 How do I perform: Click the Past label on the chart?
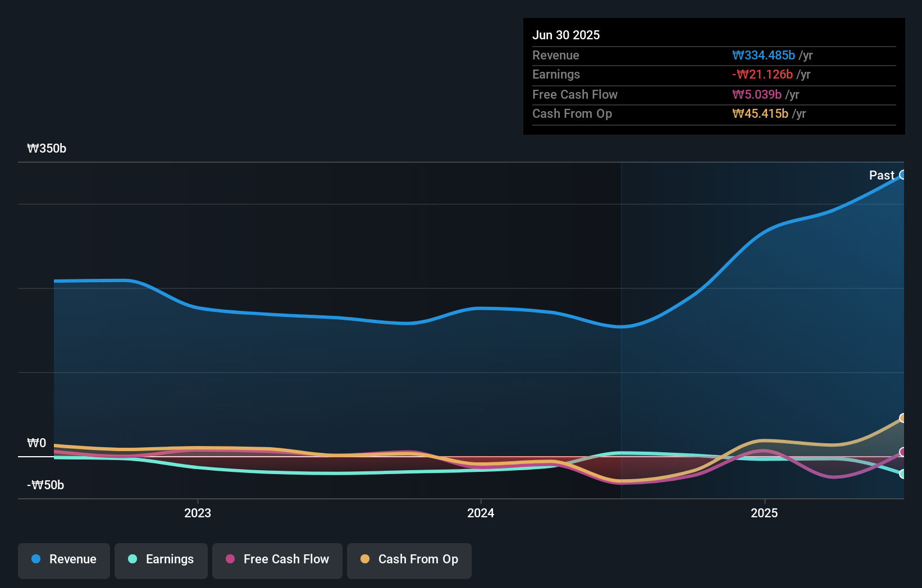pyautogui.click(x=882, y=175)
